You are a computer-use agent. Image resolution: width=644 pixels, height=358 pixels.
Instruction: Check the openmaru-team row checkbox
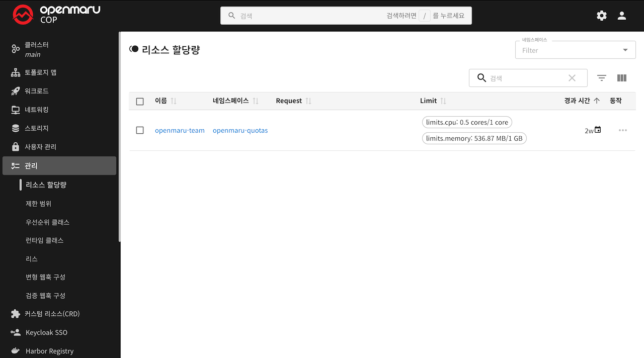click(x=140, y=130)
